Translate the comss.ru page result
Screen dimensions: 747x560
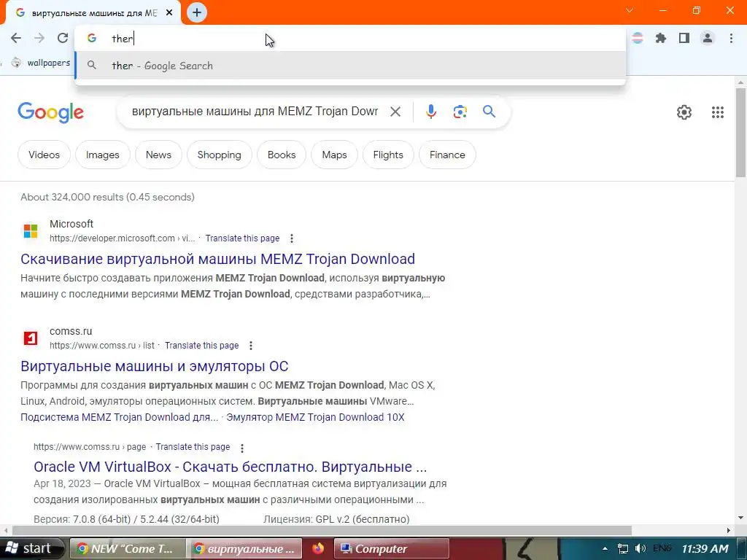pyautogui.click(x=193, y=447)
